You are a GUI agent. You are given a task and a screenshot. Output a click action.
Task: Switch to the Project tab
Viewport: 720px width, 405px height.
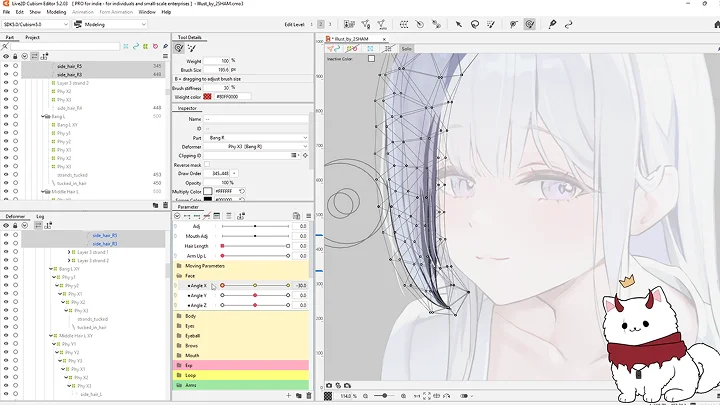[32, 37]
